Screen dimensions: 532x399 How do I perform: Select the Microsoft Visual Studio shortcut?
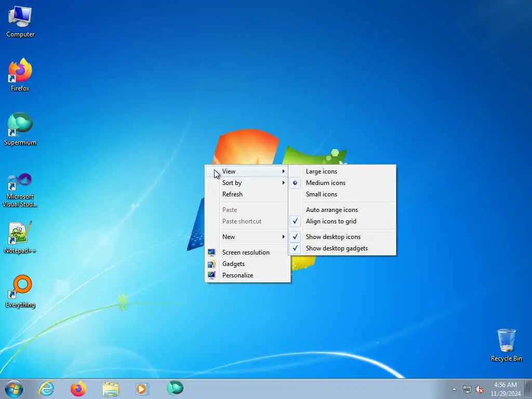[x=20, y=190]
